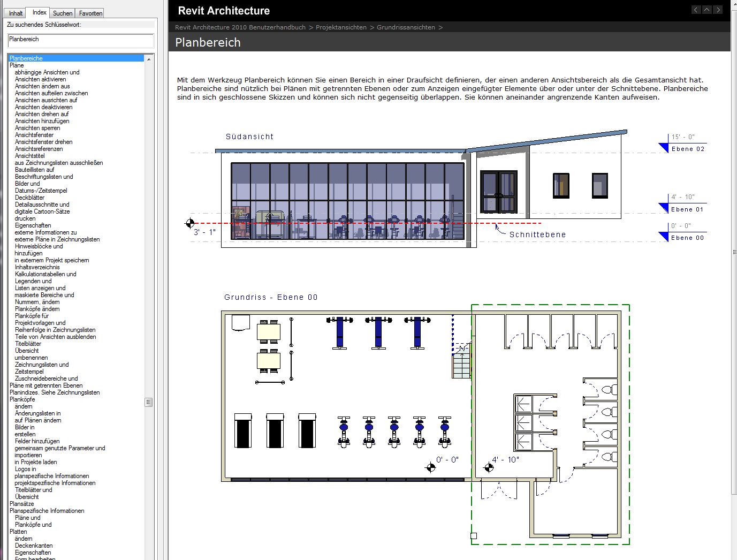Select index entry Zuschneidebereiche und
Screen dimensions: 737x560
point(46,379)
